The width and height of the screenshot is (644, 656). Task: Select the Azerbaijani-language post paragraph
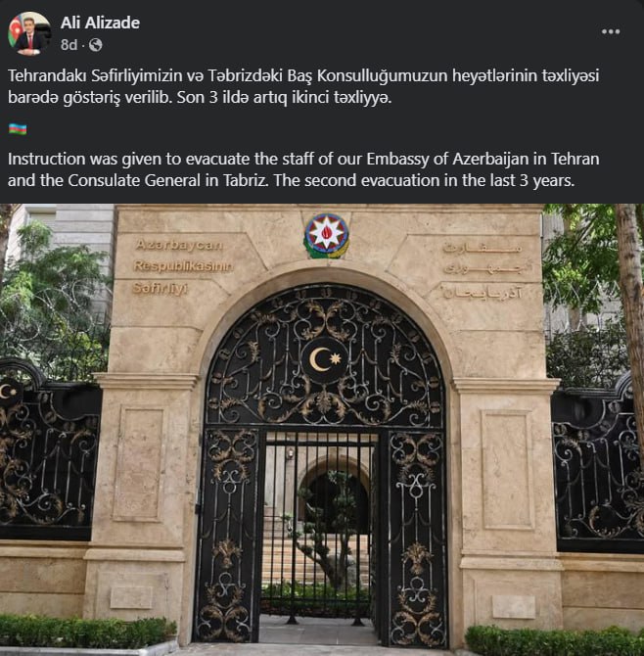click(x=303, y=86)
